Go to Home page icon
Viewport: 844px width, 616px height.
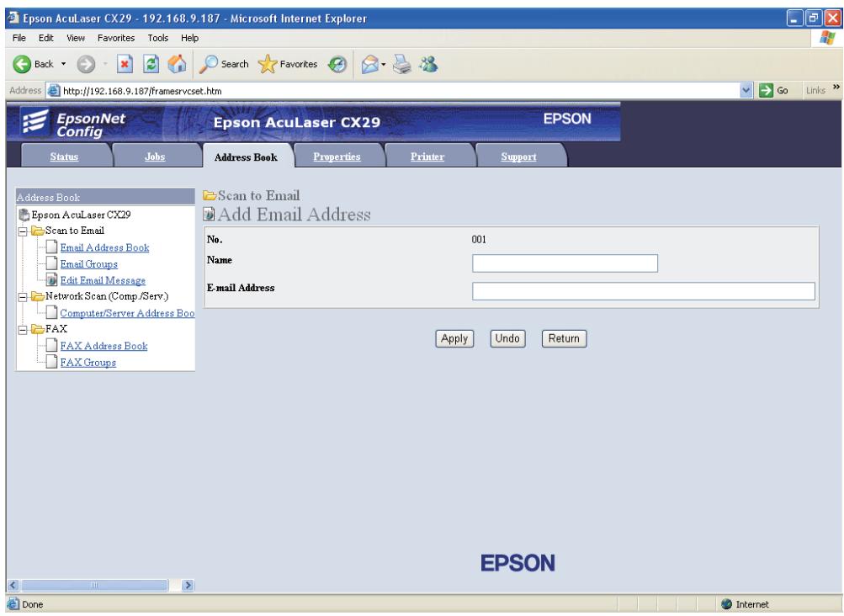(177, 64)
